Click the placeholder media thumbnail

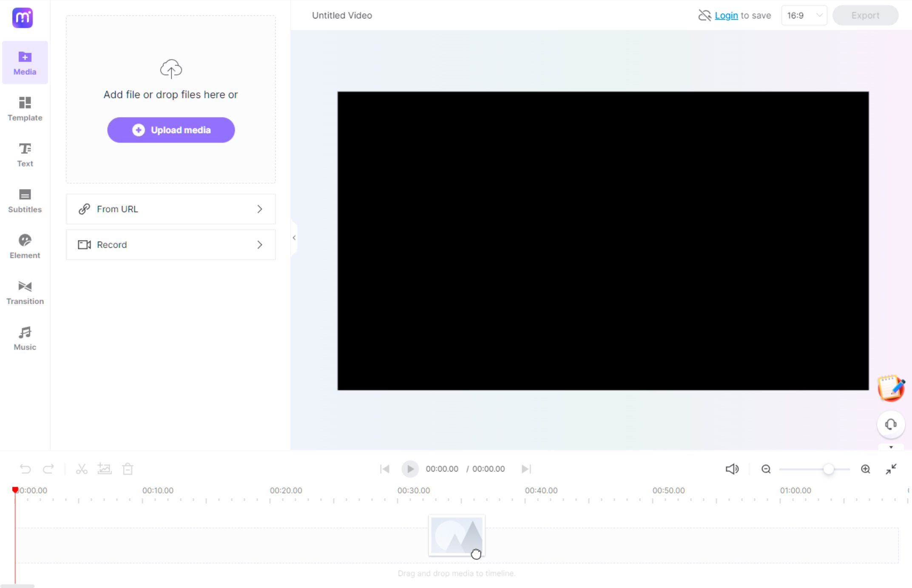(456, 535)
